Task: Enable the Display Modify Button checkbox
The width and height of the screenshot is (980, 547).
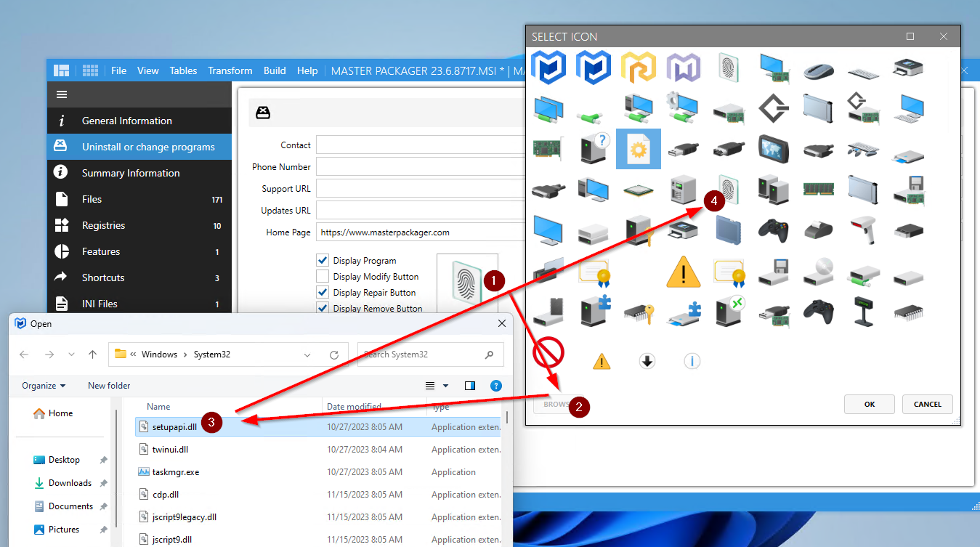Action: click(x=323, y=276)
